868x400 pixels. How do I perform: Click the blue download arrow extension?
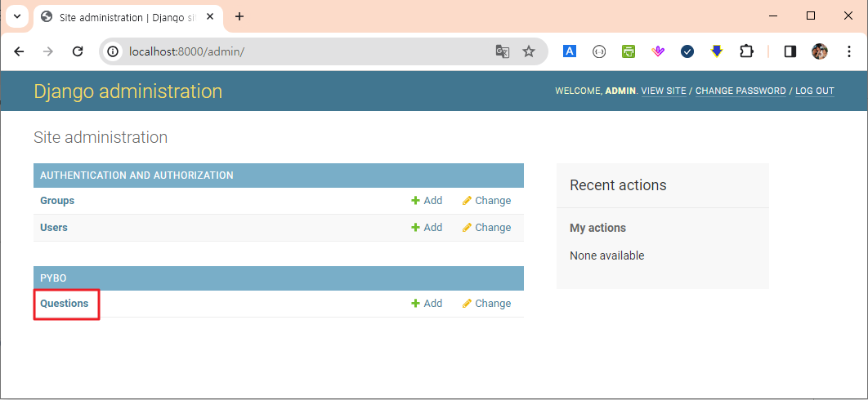pyautogui.click(x=717, y=51)
